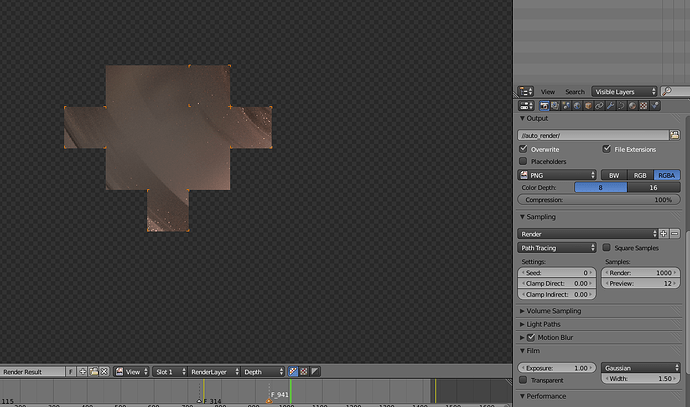690x407 pixels.
Task: Open the Visible Layers dropdown
Action: click(x=624, y=92)
